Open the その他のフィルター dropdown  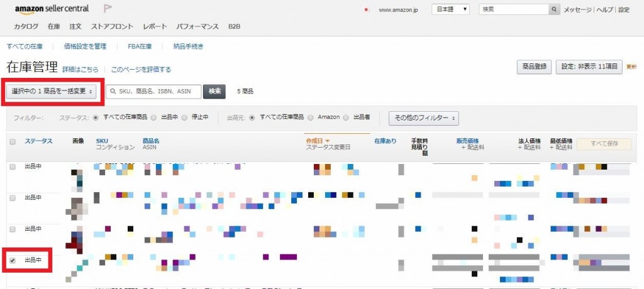(423, 117)
